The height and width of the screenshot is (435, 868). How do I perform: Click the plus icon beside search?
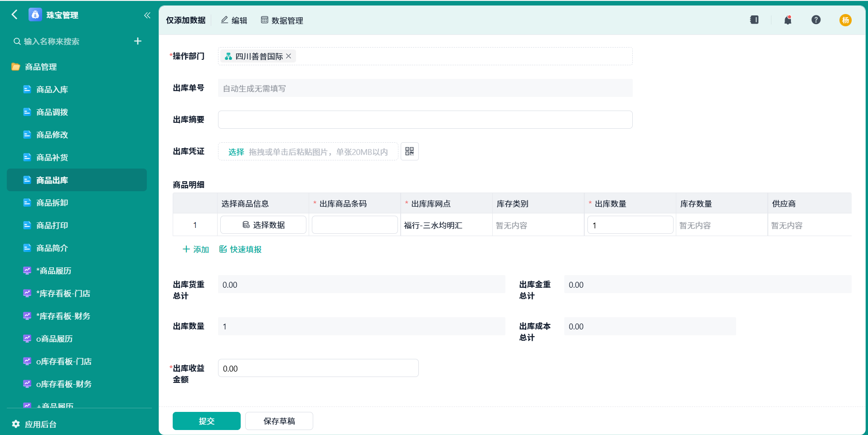tap(138, 41)
